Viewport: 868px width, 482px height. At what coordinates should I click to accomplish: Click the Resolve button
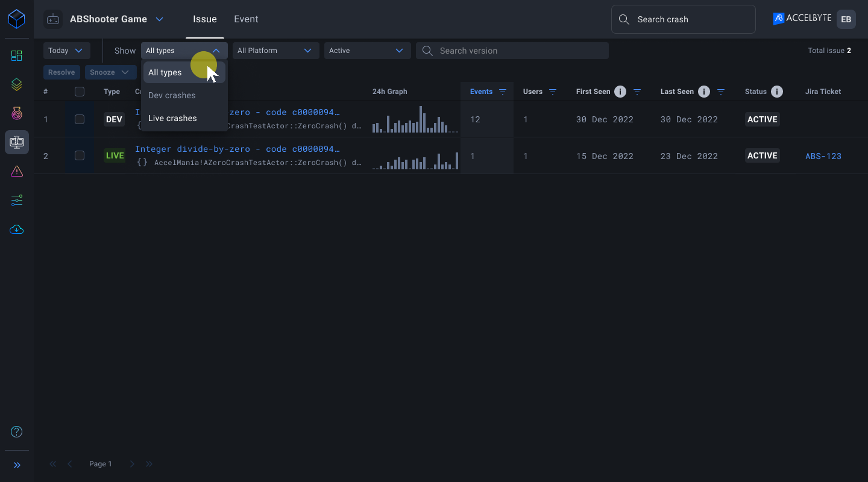tap(61, 72)
